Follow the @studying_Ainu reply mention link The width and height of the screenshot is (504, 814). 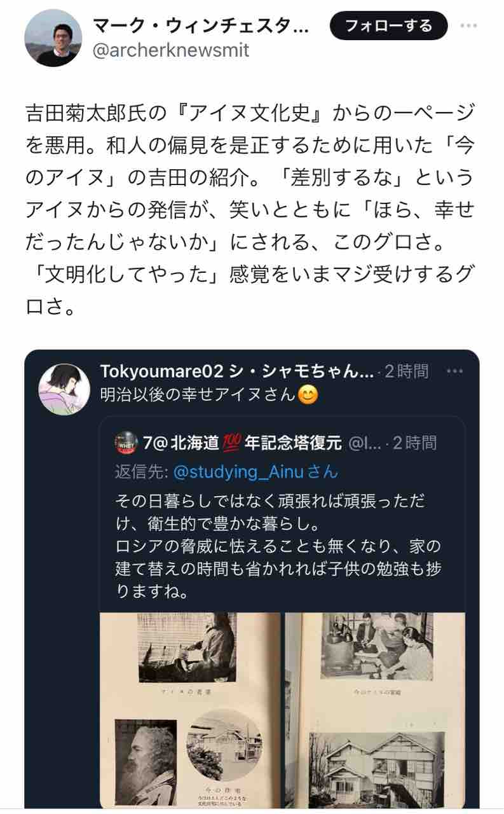coord(255,472)
